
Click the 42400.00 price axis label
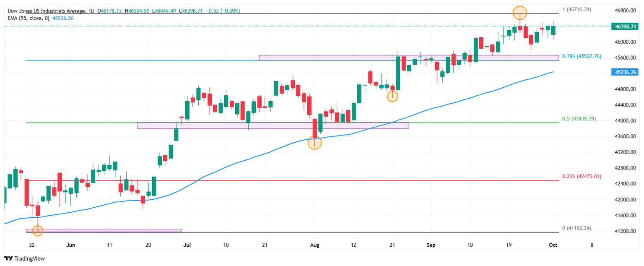click(x=626, y=184)
